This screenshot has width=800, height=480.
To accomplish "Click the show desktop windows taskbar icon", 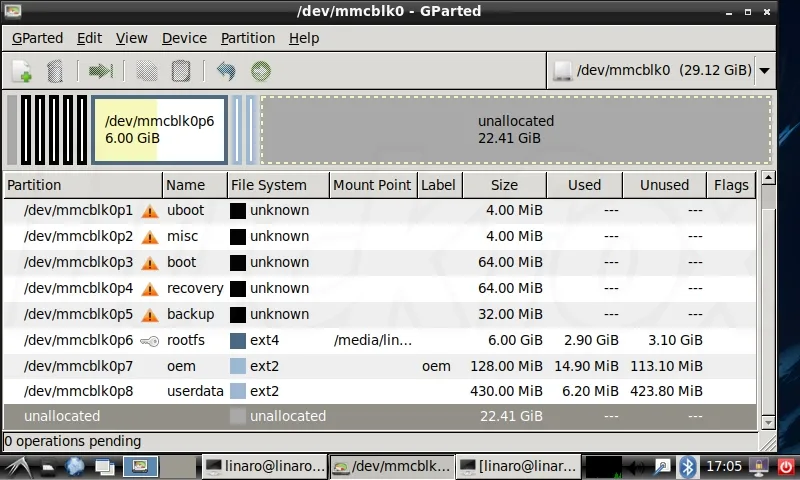I will [x=105, y=467].
